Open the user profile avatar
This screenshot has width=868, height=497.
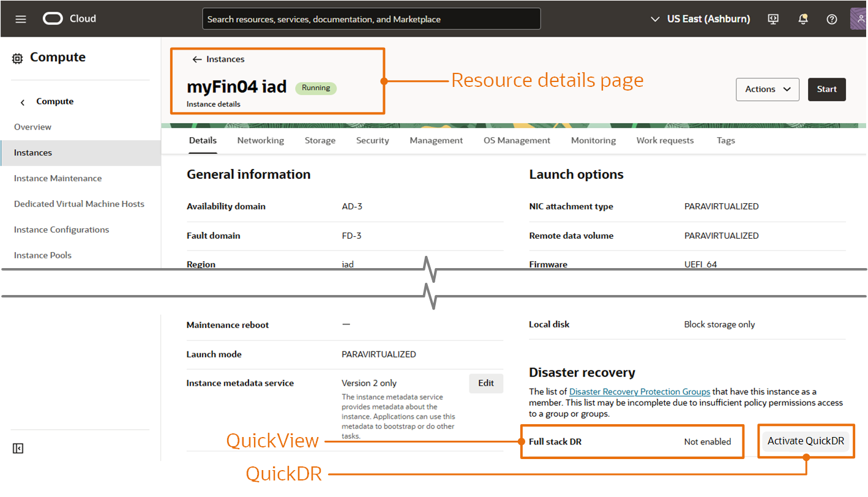(x=859, y=19)
